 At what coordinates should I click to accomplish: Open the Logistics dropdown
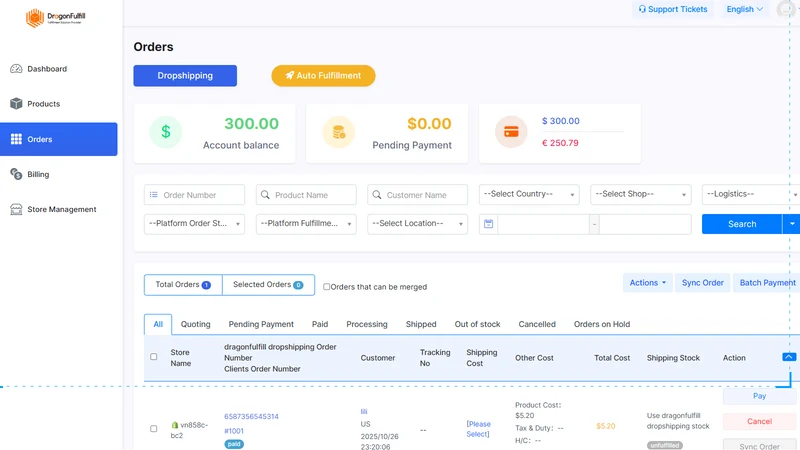(x=751, y=194)
